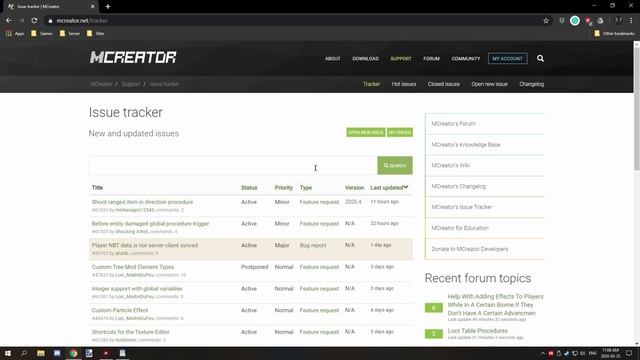This screenshot has height=360, width=640.
Task: Bookmark this page with star icon
Action: (x=546, y=21)
